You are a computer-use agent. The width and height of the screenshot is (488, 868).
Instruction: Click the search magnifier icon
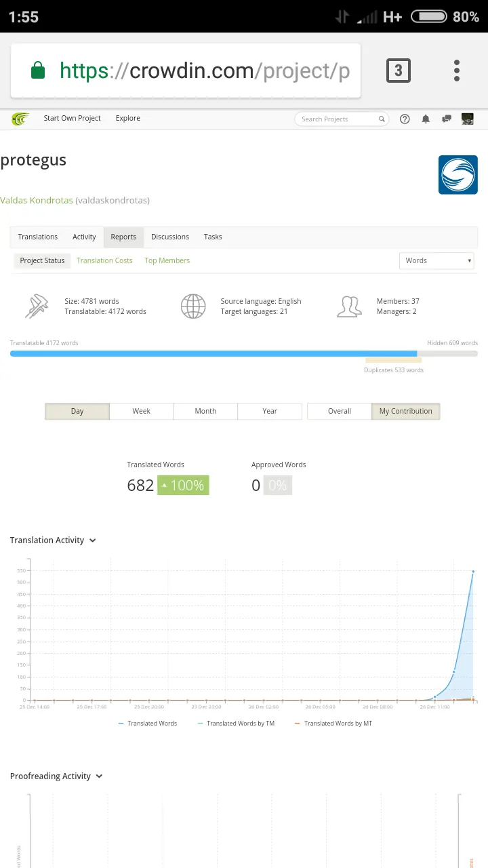pos(382,119)
